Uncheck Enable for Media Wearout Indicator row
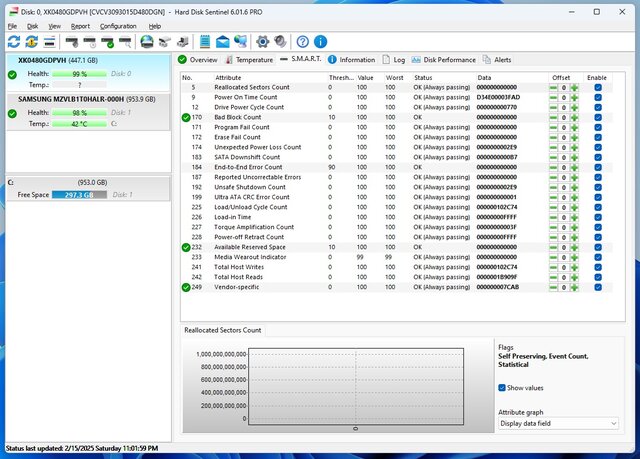This screenshot has height=459, width=640. [598, 257]
